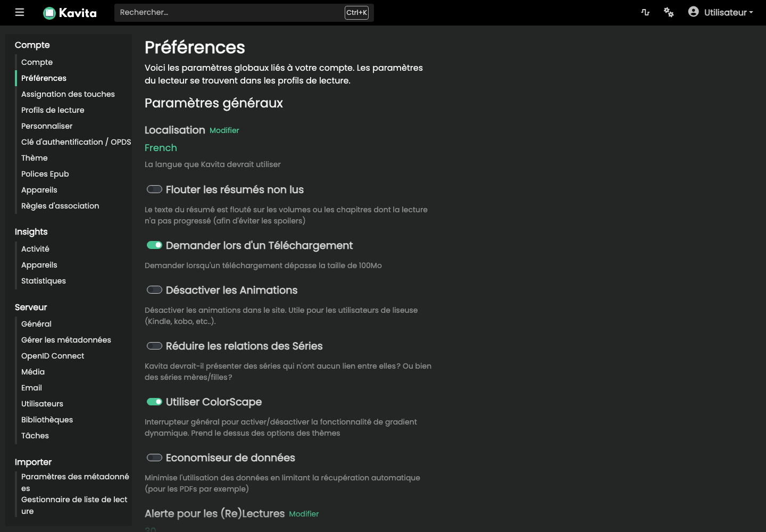
Task: Disable Demander lors d'un Téléchargement switch
Action: click(x=154, y=245)
